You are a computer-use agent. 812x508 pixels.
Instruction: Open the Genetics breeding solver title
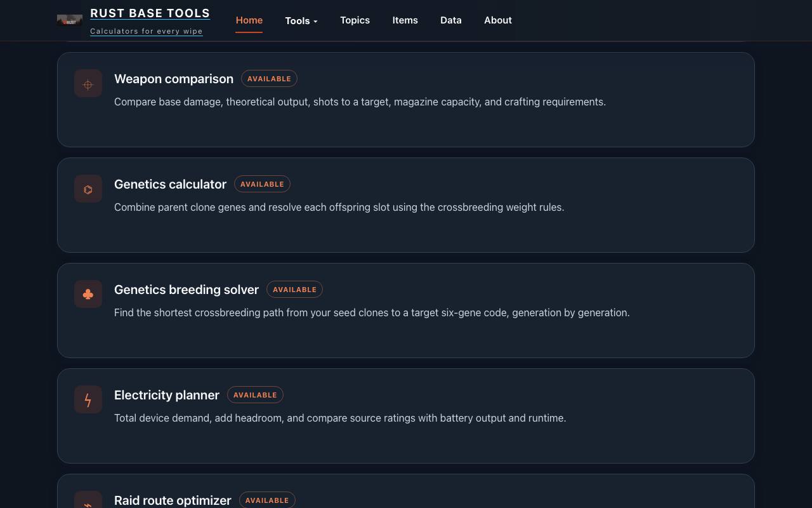(x=187, y=290)
